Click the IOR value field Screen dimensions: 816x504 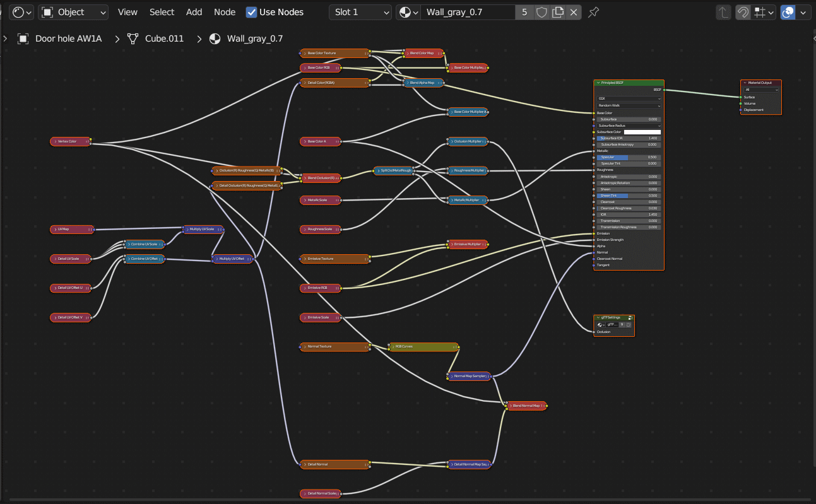(629, 214)
